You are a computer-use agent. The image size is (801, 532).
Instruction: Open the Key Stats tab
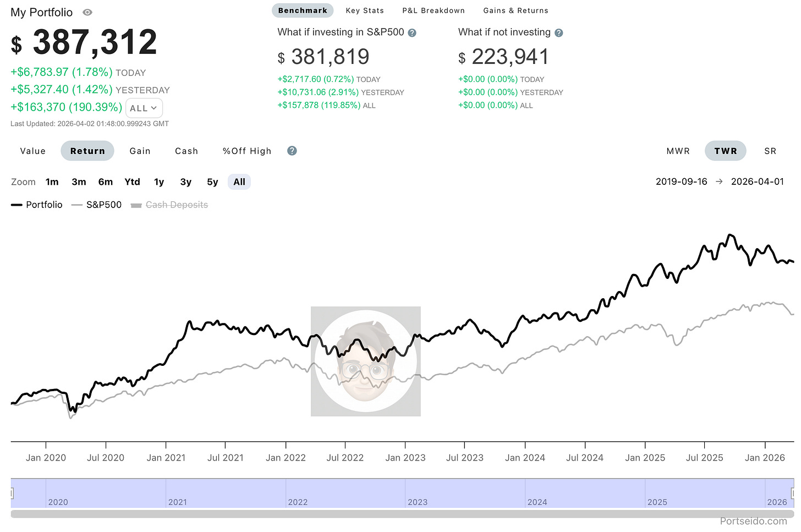pos(365,10)
